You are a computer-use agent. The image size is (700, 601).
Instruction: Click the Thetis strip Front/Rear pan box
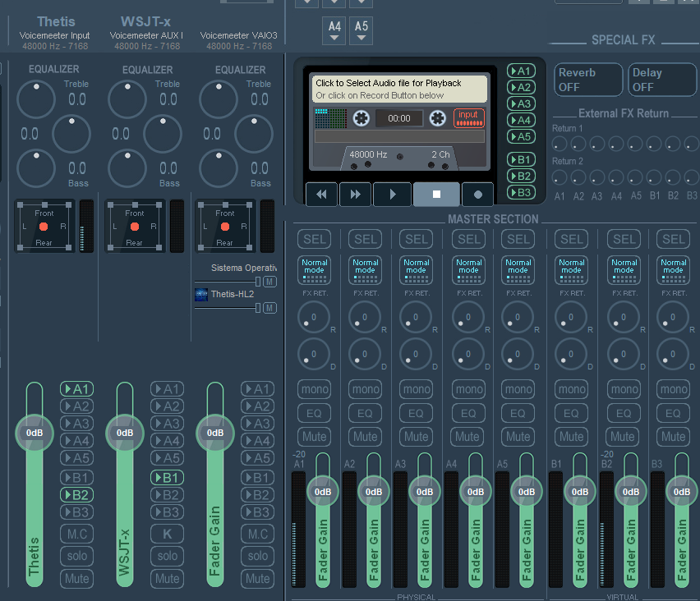coord(44,225)
